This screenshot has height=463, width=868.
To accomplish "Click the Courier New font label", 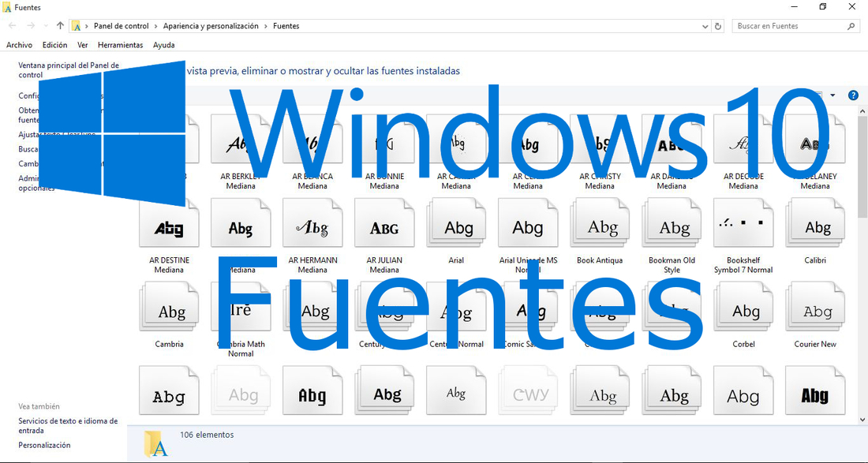I will 815,344.
